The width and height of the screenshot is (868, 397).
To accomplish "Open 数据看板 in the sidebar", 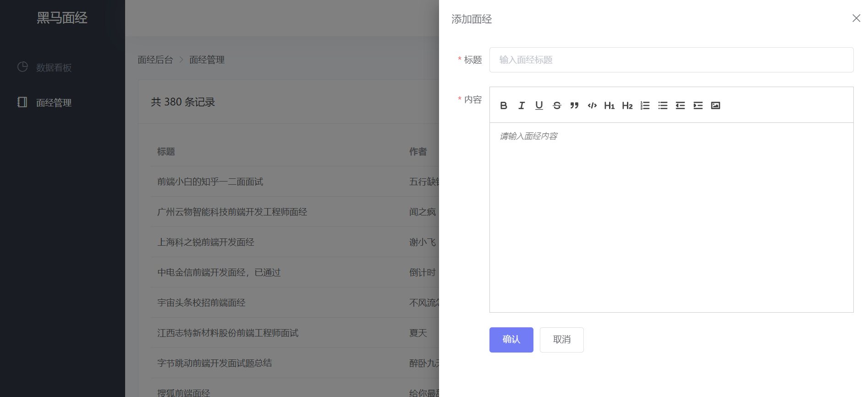I will click(62, 67).
